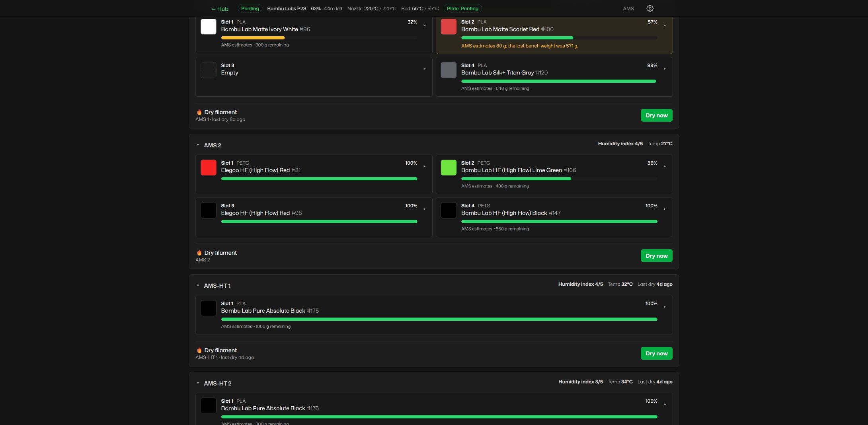Click the black swatch for Red #98

click(209, 210)
